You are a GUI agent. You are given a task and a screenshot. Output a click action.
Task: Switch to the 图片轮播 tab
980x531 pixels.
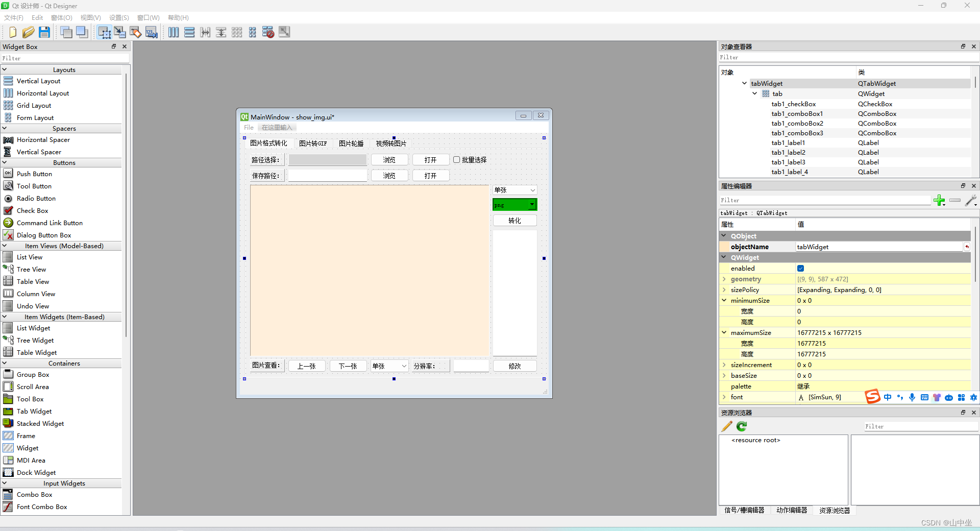(351, 143)
